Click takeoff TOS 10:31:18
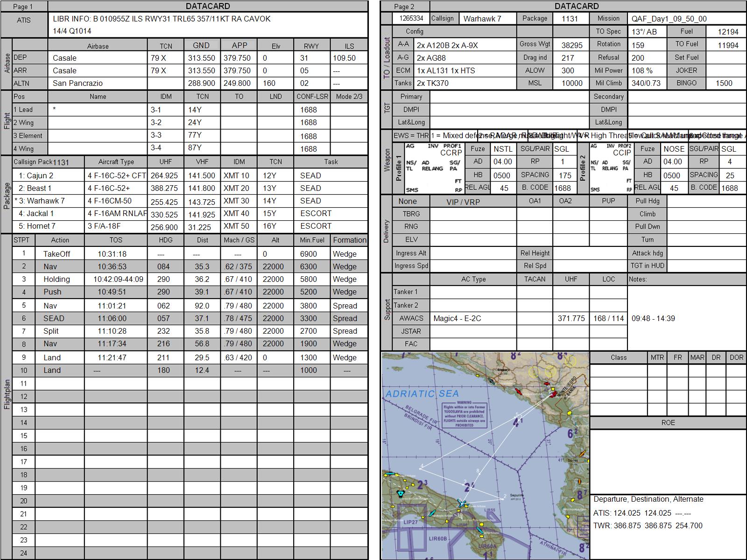 pyautogui.click(x=112, y=254)
